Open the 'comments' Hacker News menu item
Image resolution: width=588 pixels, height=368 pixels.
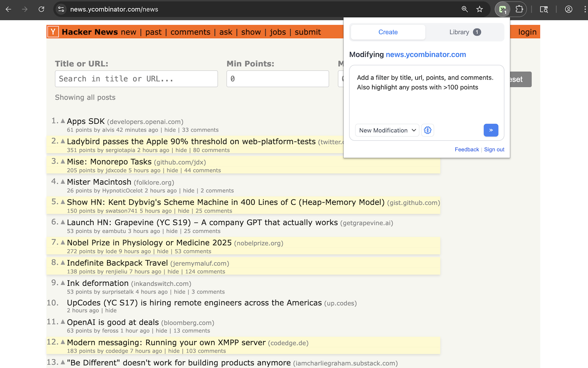pos(190,32)
